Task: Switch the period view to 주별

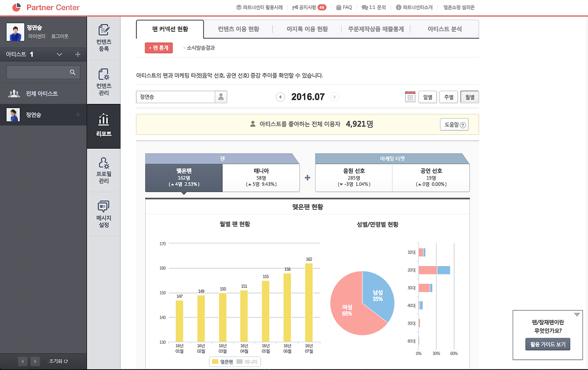Action: point(449,97)
